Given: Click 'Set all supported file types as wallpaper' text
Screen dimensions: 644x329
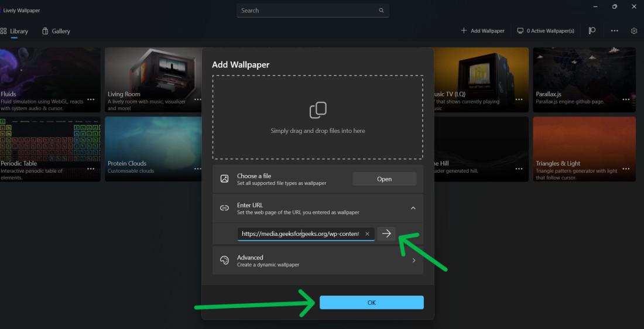Looking at the screenshot, I should tap(282, 183).
